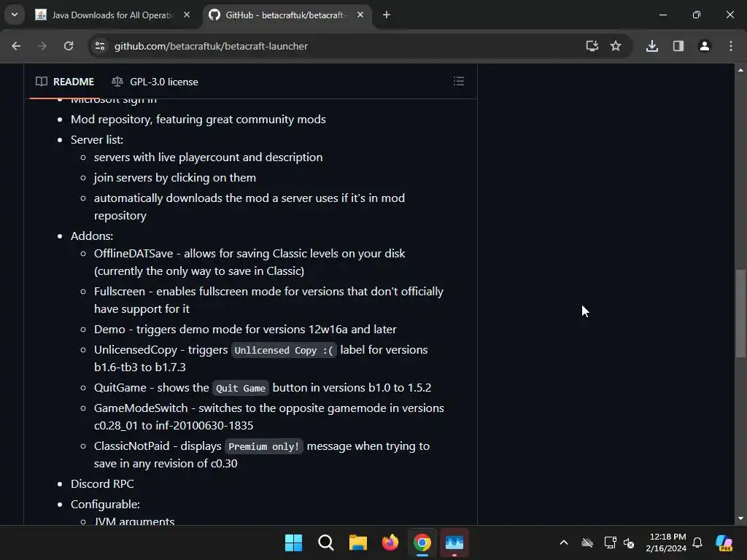The width and height of the screenshot is (747, 560).
Task: Click the install app icon in address bar
Action: (x=592, y=46)
